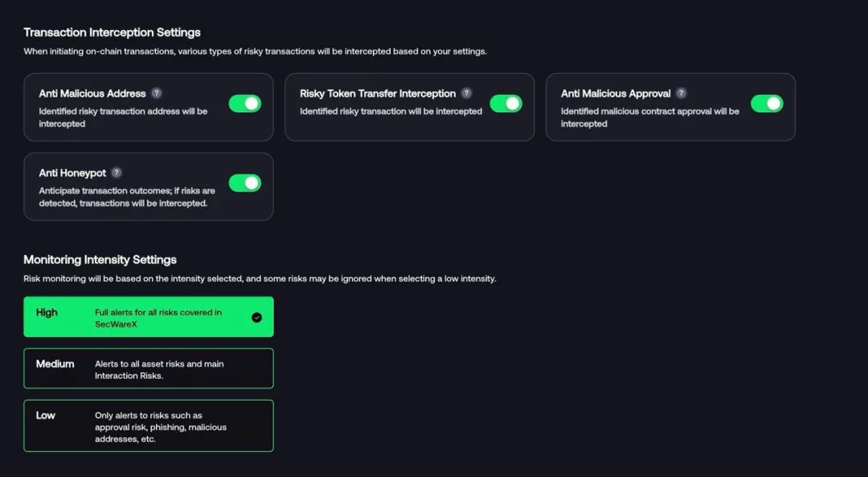This screenshot has width=868, height=477.
Task: Select Low monitoring intensity option
Action: tap(149, 426)
